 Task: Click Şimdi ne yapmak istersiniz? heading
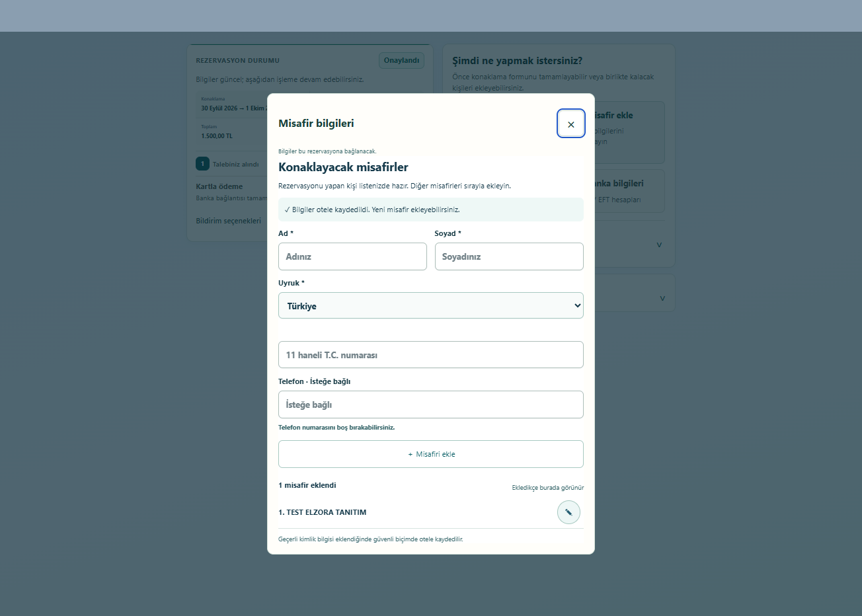pyautogui.click(x=517, y=61)
